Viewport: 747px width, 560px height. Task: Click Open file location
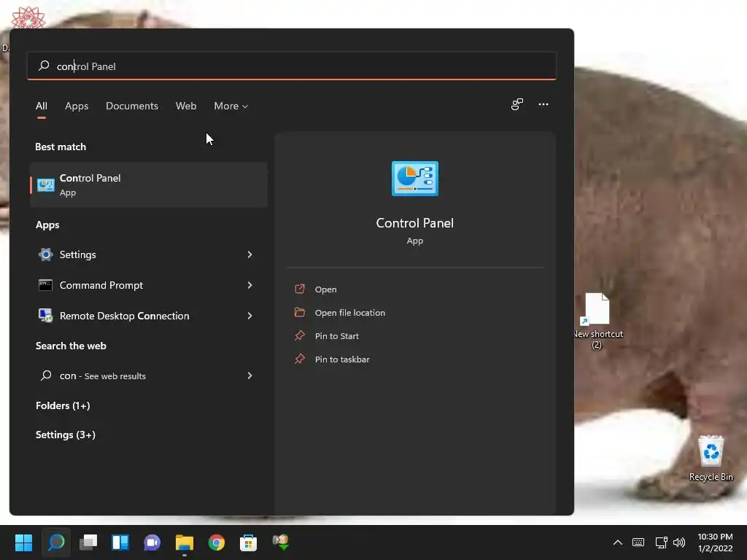coord(350,313)
